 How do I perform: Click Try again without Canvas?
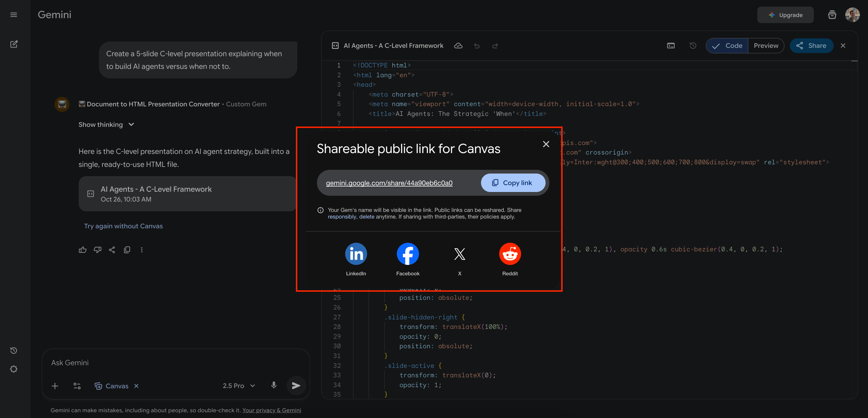coord(123,226)
